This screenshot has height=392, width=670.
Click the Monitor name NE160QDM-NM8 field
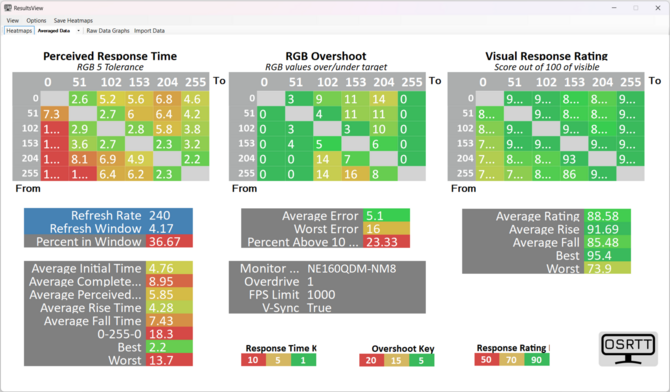coord(352,268)
